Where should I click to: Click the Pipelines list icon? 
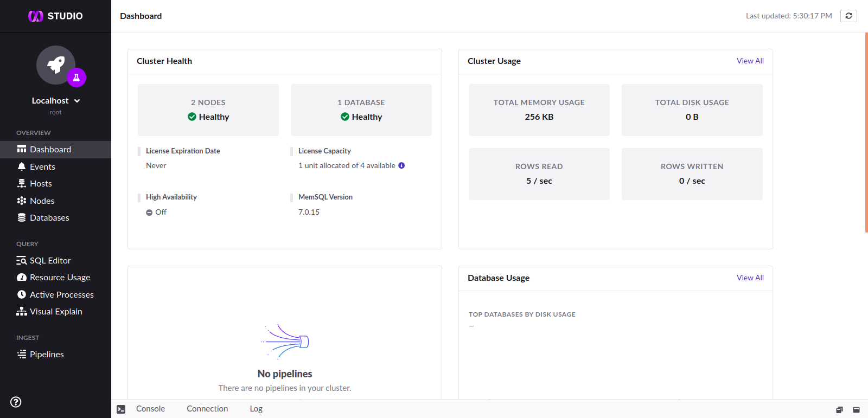[x=22, y=354]
